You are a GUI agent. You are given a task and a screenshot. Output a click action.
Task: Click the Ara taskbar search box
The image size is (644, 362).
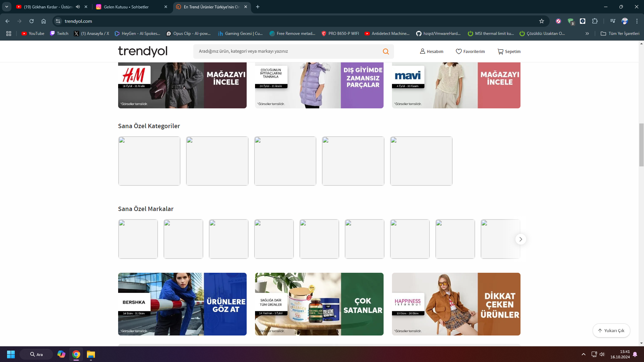coord(36,354)
